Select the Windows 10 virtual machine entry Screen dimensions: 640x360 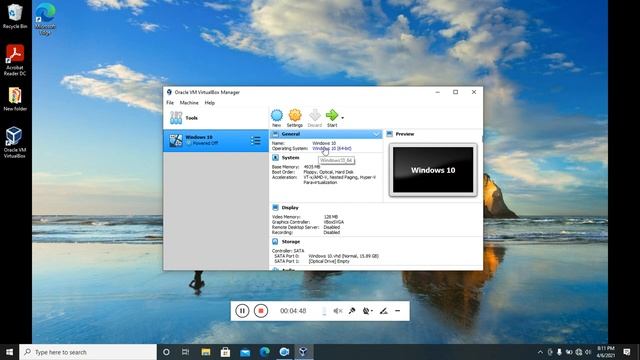tap(216, 140)
